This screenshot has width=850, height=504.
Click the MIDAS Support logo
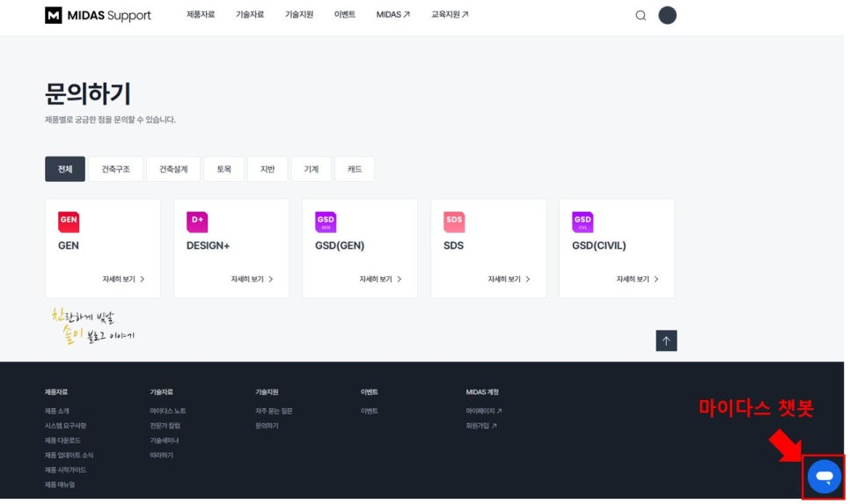tap(98, 15)
